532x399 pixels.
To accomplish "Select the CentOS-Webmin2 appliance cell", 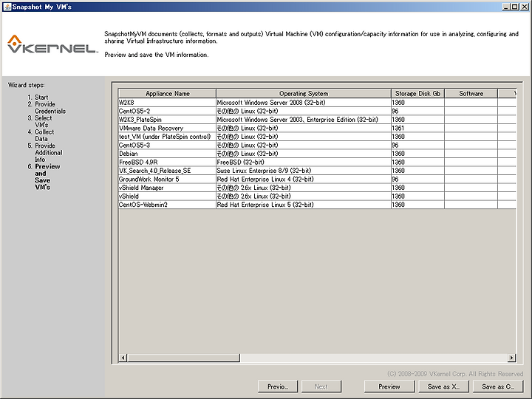I will pyautogui.click(x=167, y=205).
